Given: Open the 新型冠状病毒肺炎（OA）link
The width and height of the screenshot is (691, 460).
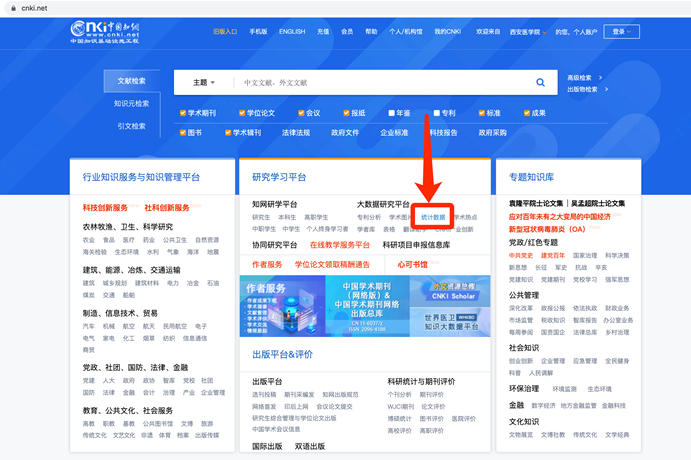Looking at the screenshot, I should click(547, 229).
